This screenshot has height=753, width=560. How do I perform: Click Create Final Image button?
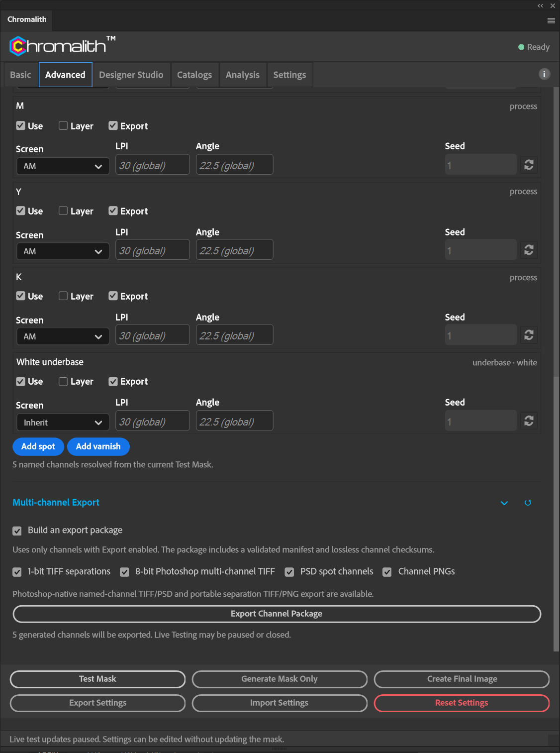tap(462, 679)
